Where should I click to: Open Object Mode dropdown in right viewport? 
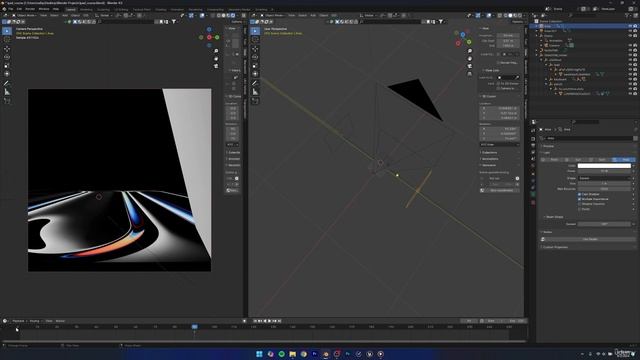(273, 15)
